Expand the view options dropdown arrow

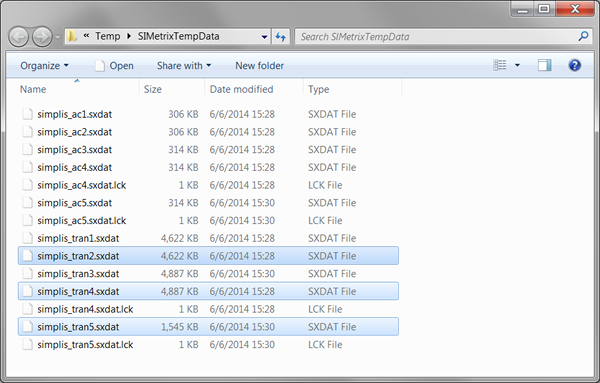(x=517, y=65)
